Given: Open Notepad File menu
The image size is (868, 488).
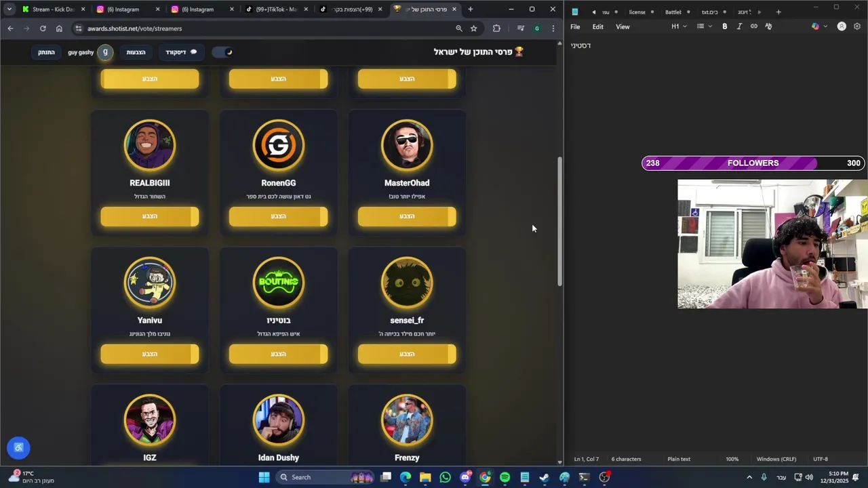Looking at the screenshot, I should point(575,26).
